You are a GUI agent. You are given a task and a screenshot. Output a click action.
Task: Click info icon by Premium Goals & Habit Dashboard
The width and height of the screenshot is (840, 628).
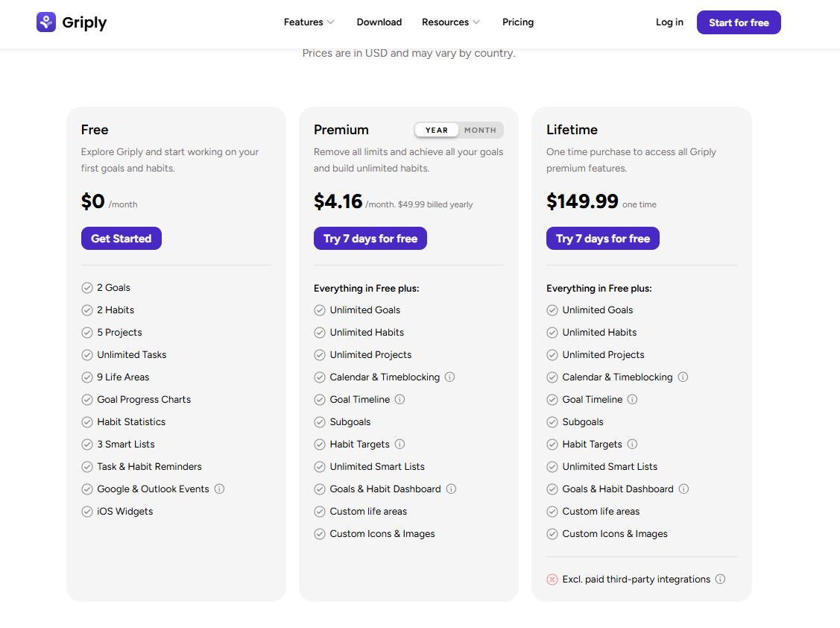[x=452, y=489]
